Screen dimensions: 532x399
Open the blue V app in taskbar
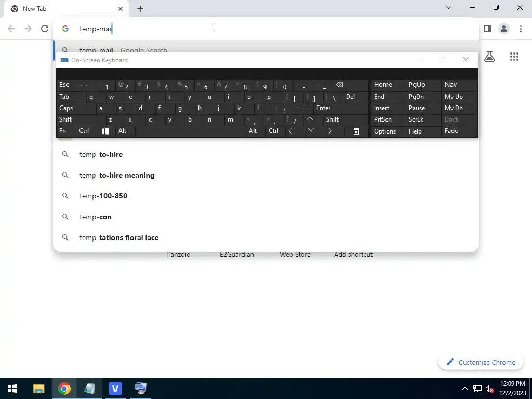[x=115, y=389]
